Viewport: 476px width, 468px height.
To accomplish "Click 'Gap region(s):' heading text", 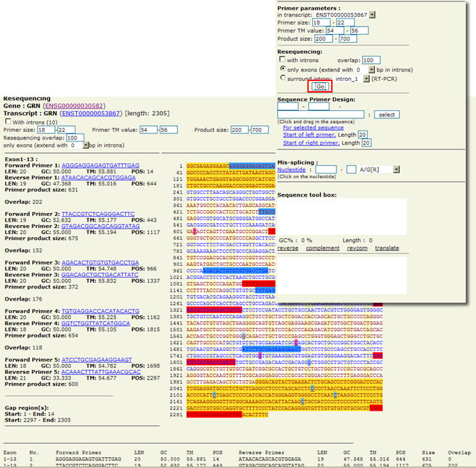I will 27,407.
